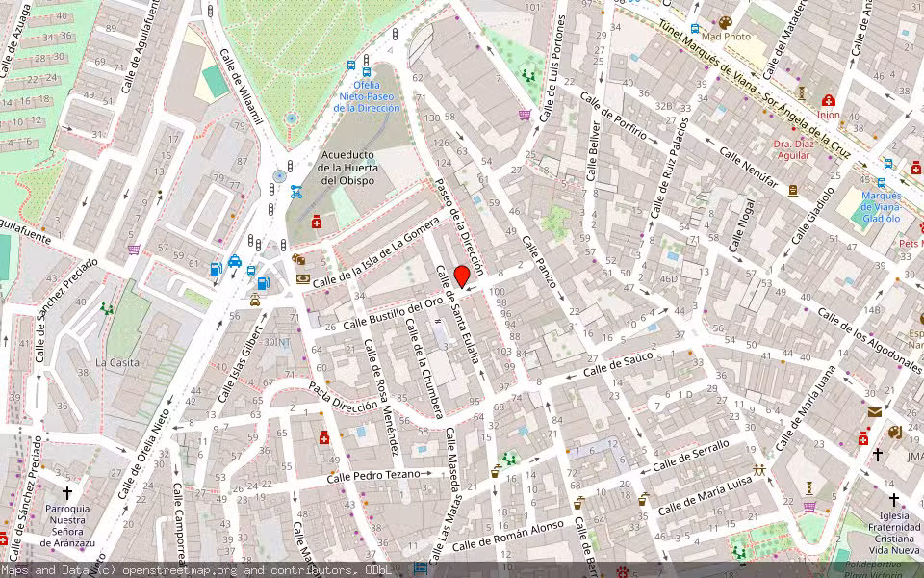
Task: Select the Calle de Porfirio street label
Action: [614, 116]
